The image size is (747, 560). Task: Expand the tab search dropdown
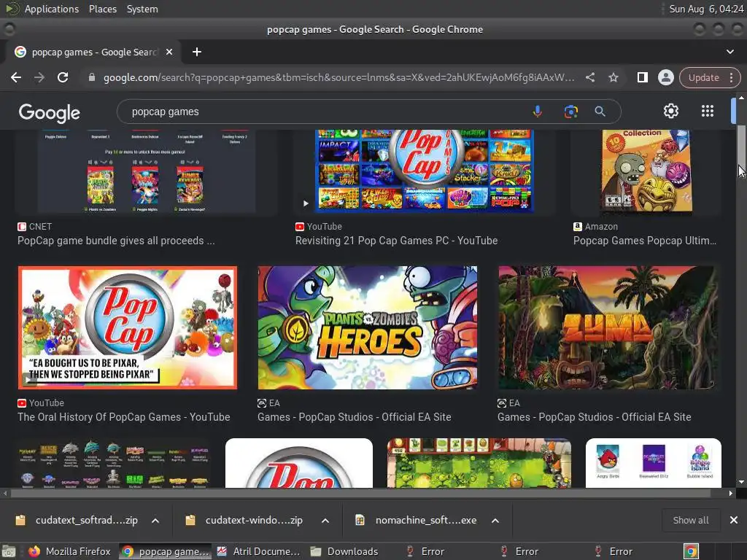pos(729,52)
